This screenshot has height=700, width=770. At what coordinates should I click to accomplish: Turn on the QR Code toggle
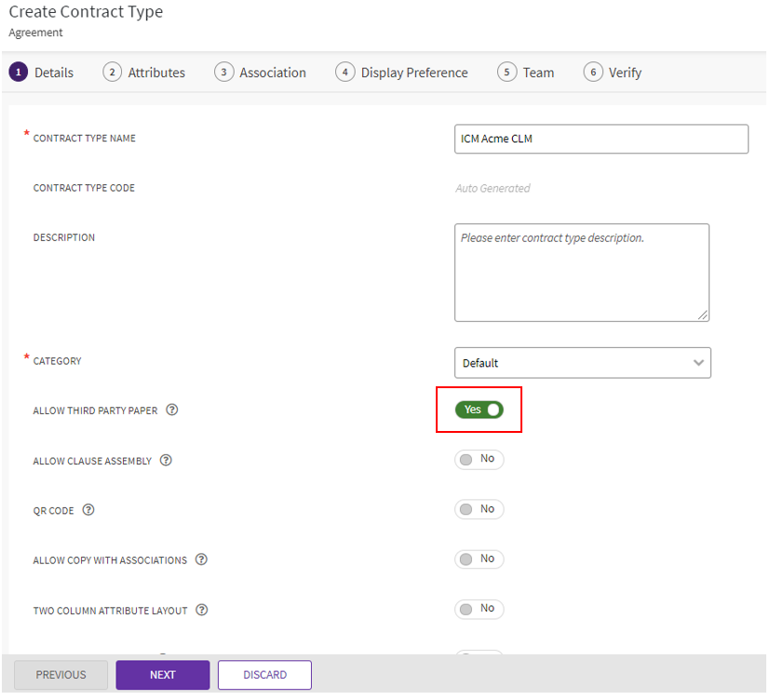479,509
